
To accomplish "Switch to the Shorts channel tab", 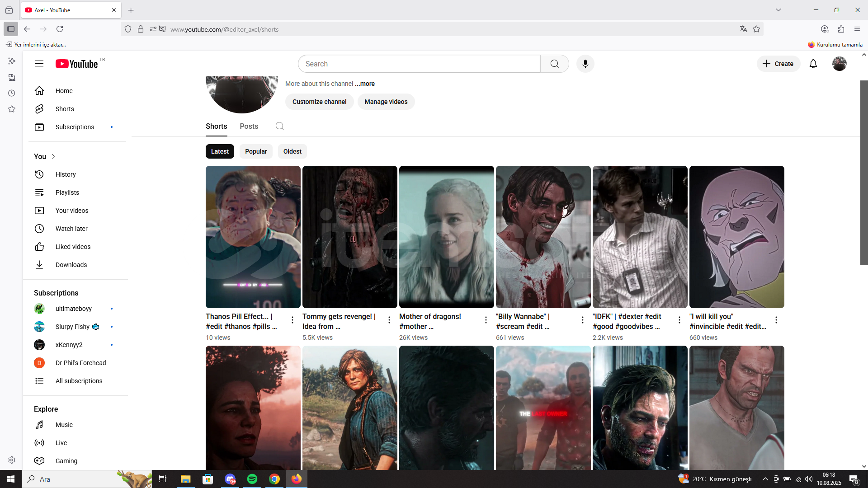I will (216, 127).
